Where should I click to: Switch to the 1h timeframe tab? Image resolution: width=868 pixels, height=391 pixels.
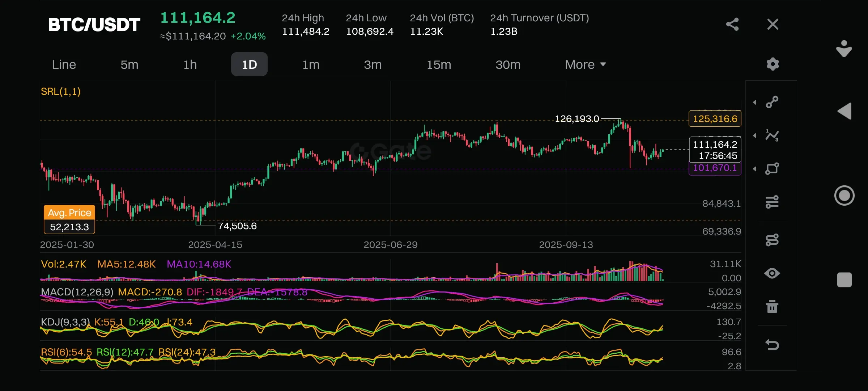click(x=190, y=64)
